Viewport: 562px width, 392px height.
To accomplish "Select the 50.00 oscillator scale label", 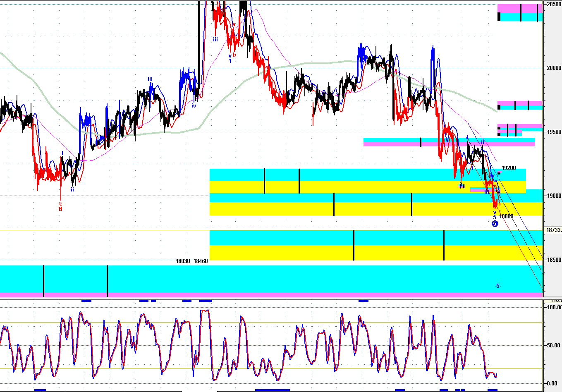I will click(x=554, y=345).
